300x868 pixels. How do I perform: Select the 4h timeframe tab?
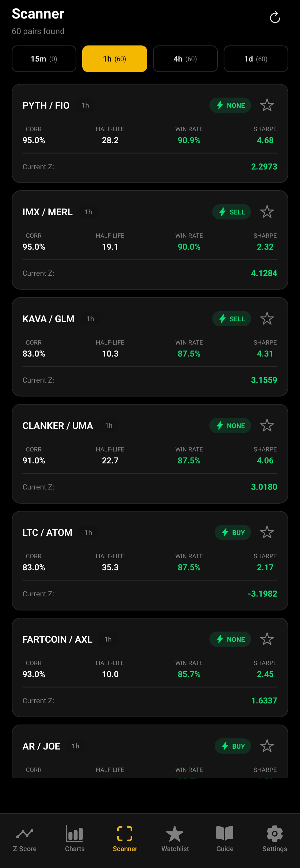pos(185,59)
